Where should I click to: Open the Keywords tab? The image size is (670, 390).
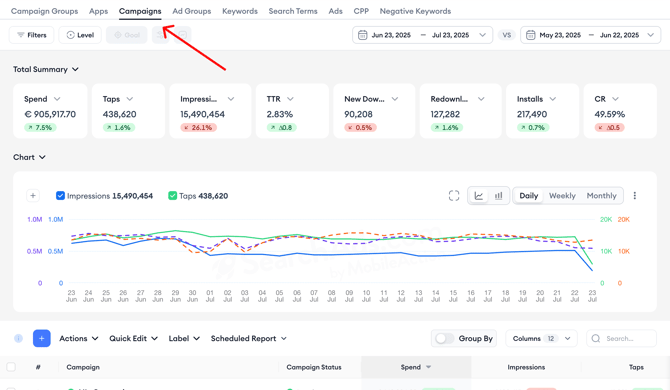click(240, 11)
